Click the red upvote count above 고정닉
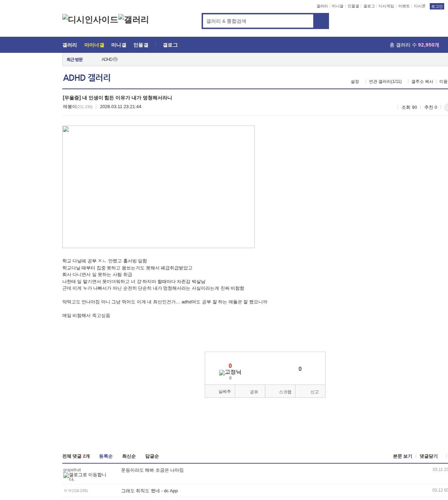 [230, 366]
